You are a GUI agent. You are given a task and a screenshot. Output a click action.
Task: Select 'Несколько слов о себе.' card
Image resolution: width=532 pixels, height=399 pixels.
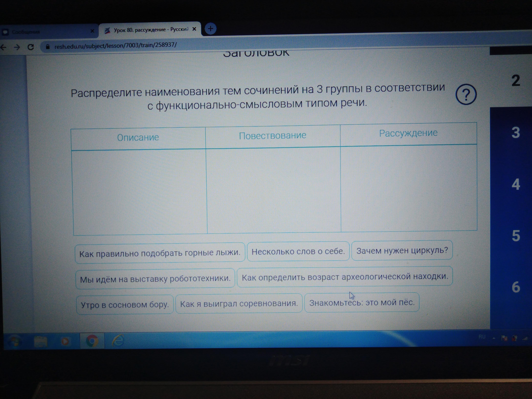pyautogui.click(x=298, y=252)
